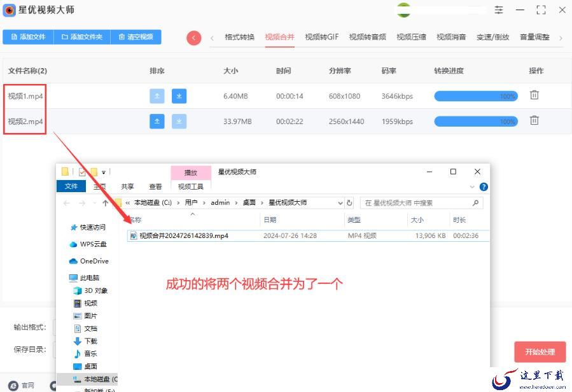Switch to the 格式转换 tab

coord(239,37)
